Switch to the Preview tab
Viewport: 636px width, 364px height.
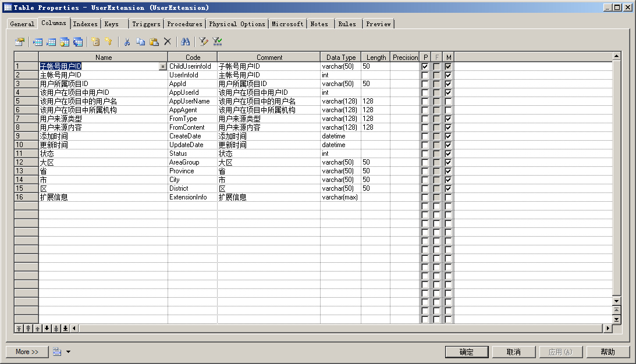pos(378,24)
